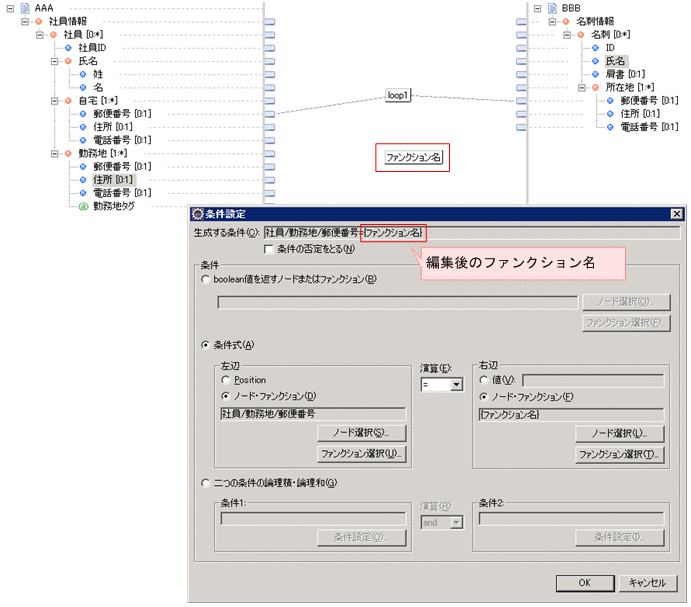691x607 pixels.
Task: Select 電話番号 [0:1] under 自宅
Action: pos(122,140)
